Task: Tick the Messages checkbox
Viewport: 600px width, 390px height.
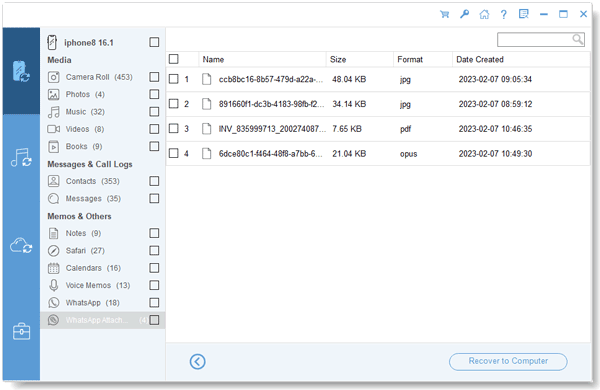Action: tap(154, 198)
